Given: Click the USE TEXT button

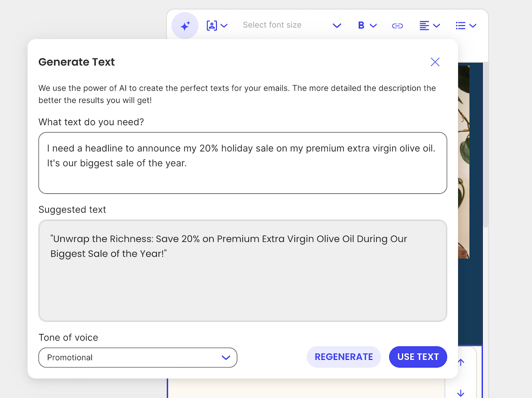Looking at the screenshot, I should click(x=418, y=357).
